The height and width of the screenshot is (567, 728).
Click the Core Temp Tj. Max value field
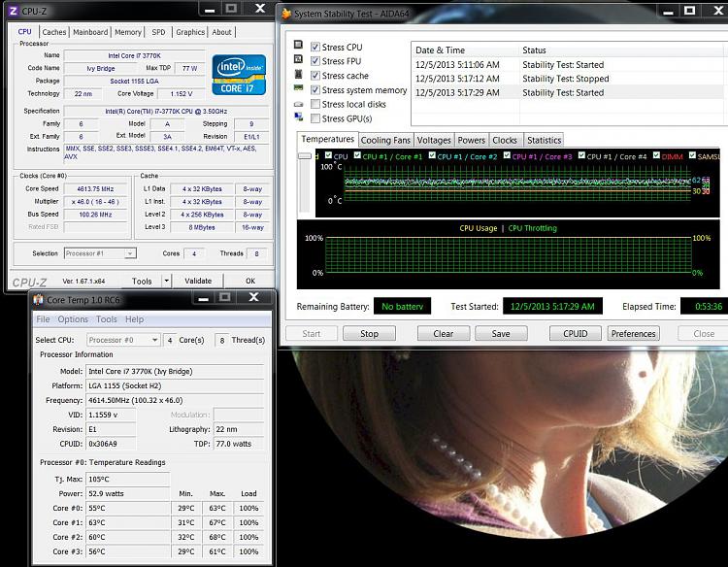(128, 479)
